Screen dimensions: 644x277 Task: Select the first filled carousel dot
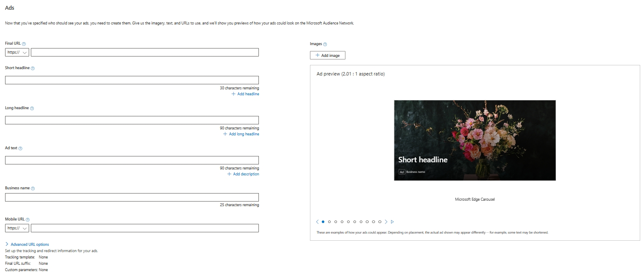pyautogui.click(x=323, y=222)
